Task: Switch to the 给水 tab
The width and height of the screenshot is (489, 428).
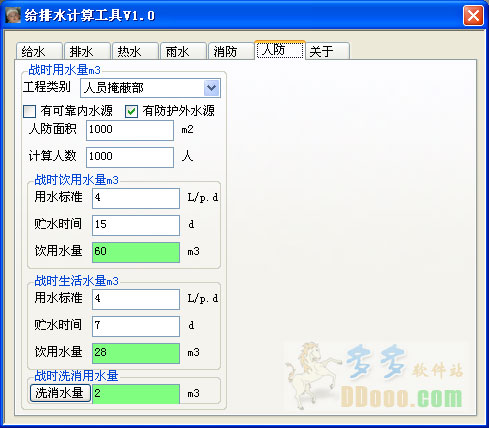Action: tap(39, 51)
